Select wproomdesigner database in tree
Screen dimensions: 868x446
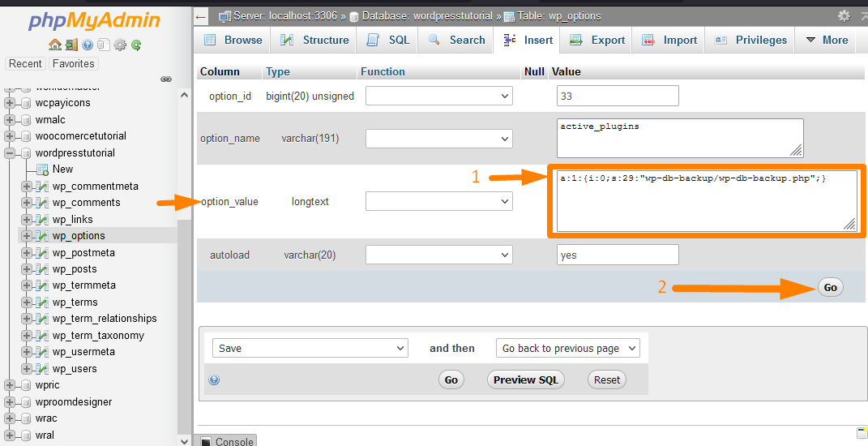74,401
